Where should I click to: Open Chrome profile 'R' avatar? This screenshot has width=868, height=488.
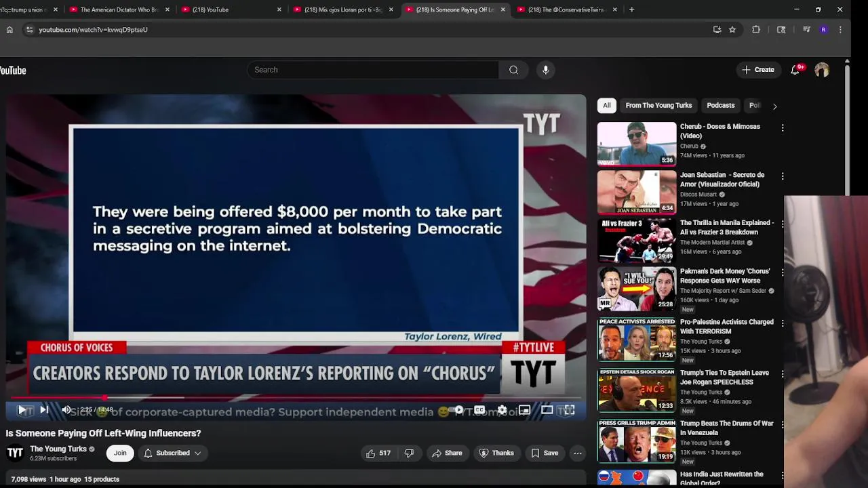823,30
